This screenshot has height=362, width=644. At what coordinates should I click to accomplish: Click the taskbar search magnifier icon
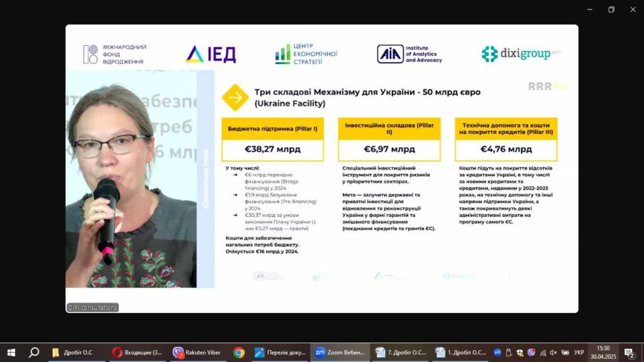pyautogui.click(x=34, y=353)
